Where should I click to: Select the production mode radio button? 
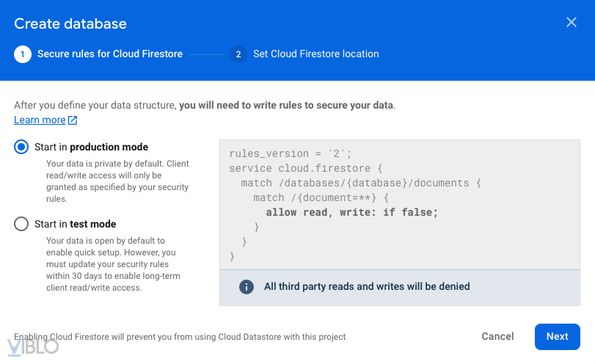pos(21,147)
